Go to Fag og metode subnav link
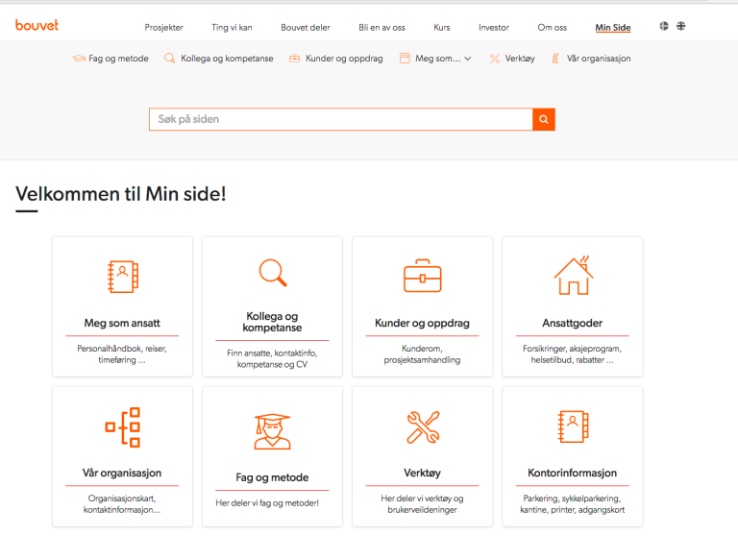The image size is (738, 560). (x=118, y=59)
